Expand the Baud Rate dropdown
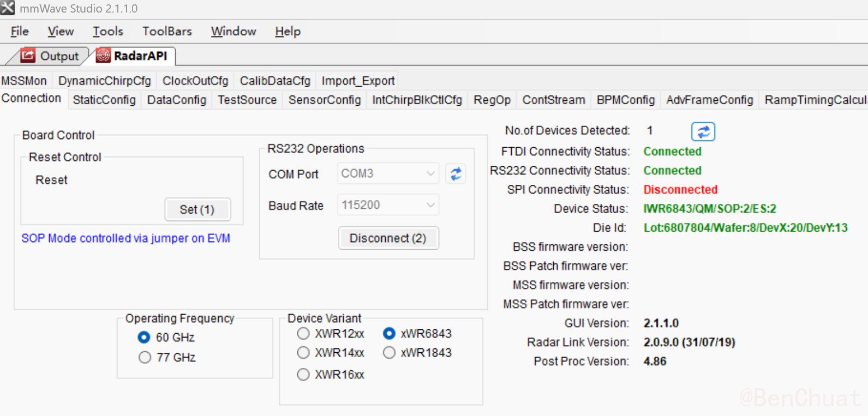Screen dimensions: 868x416 click(x=430, y=206)
